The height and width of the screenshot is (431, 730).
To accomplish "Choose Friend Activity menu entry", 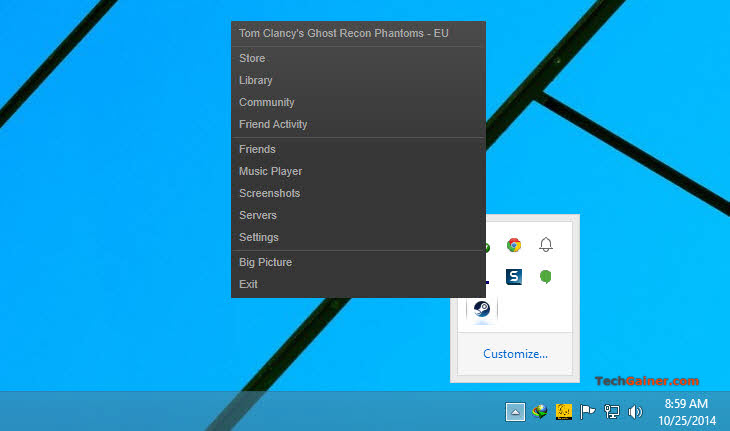I will point(273,124).
